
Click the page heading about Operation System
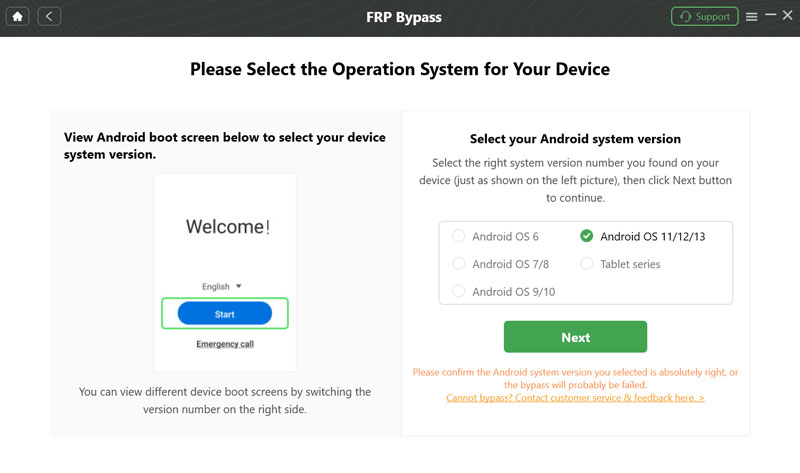400,70
